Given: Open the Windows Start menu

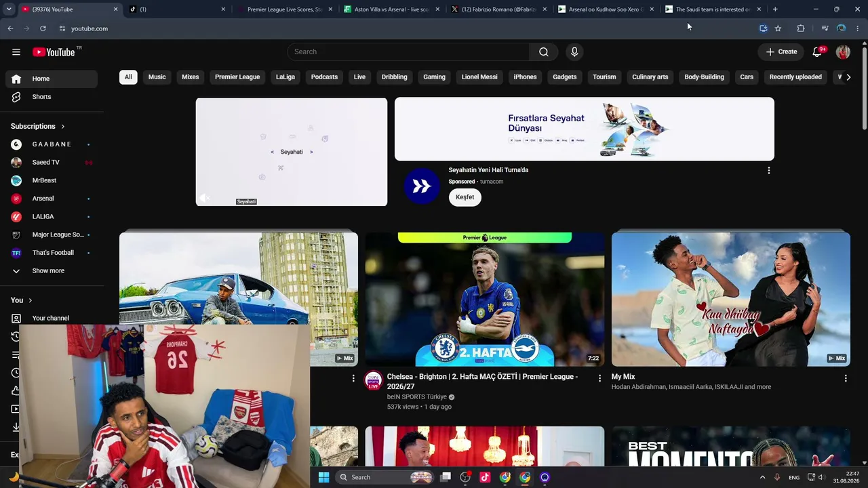Looking at the screenshot, I should pyautogui.click(x=324, y=477).
